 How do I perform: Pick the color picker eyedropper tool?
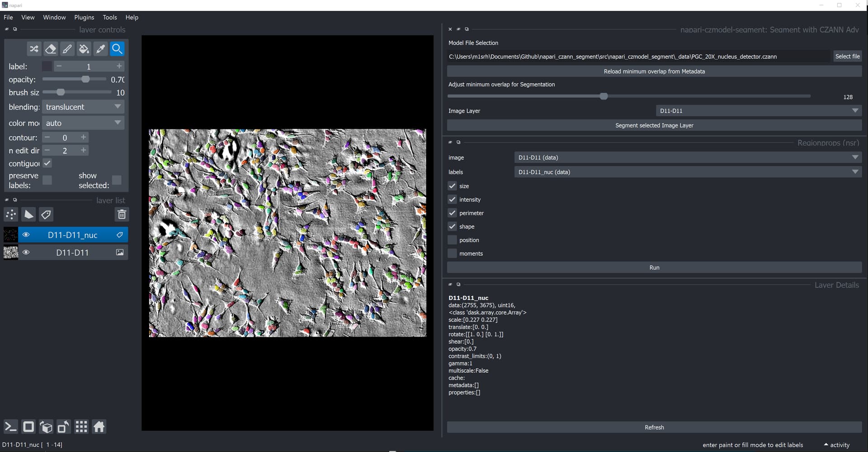[x=100, y=49]
